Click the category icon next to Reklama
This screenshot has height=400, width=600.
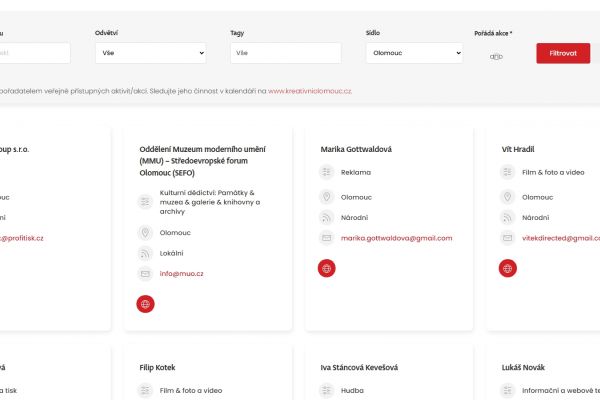(327, 172)
